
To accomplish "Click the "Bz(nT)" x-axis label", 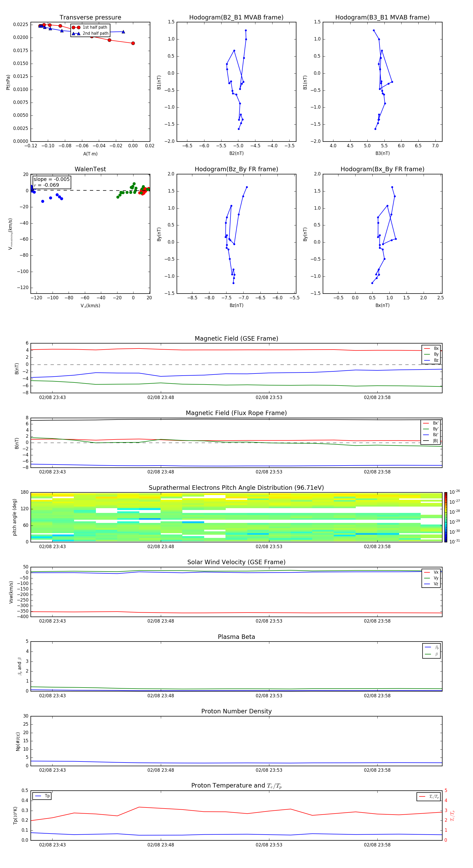I will pos(236,305).
